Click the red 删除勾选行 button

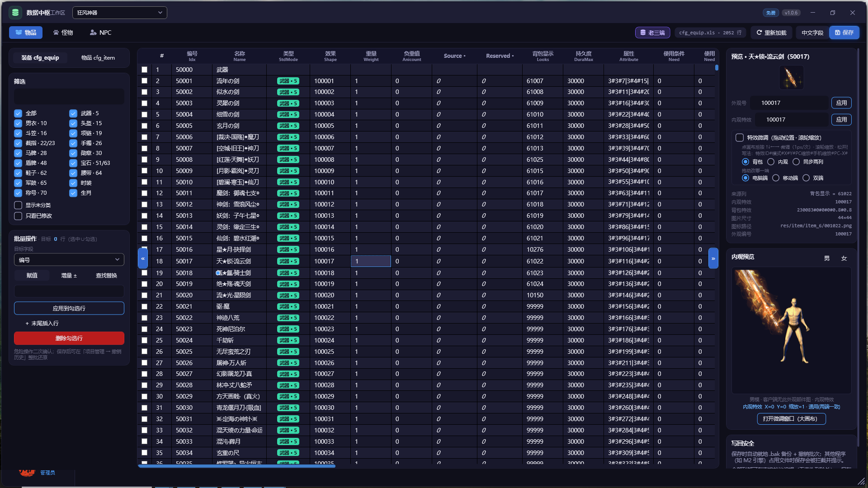[69, 338]
